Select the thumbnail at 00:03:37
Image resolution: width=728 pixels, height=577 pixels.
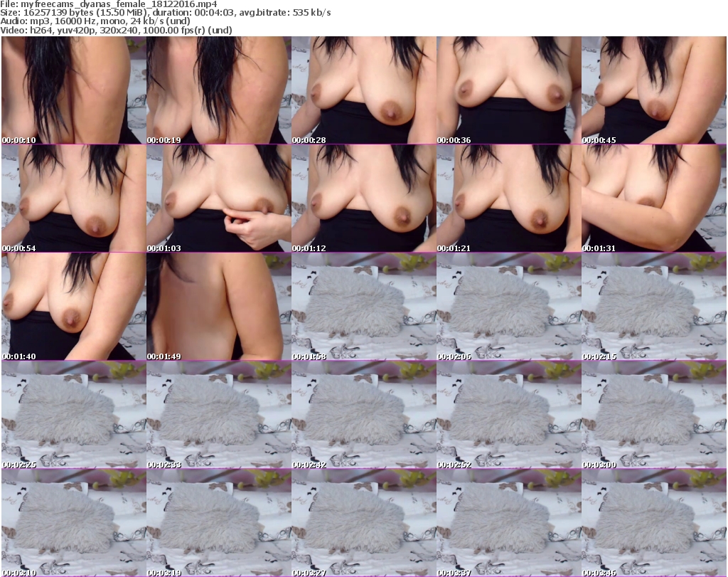tap(509, 523)
